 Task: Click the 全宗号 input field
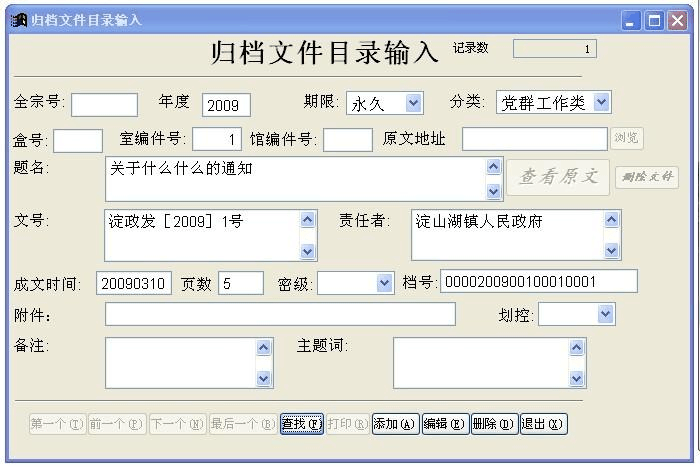104,105
